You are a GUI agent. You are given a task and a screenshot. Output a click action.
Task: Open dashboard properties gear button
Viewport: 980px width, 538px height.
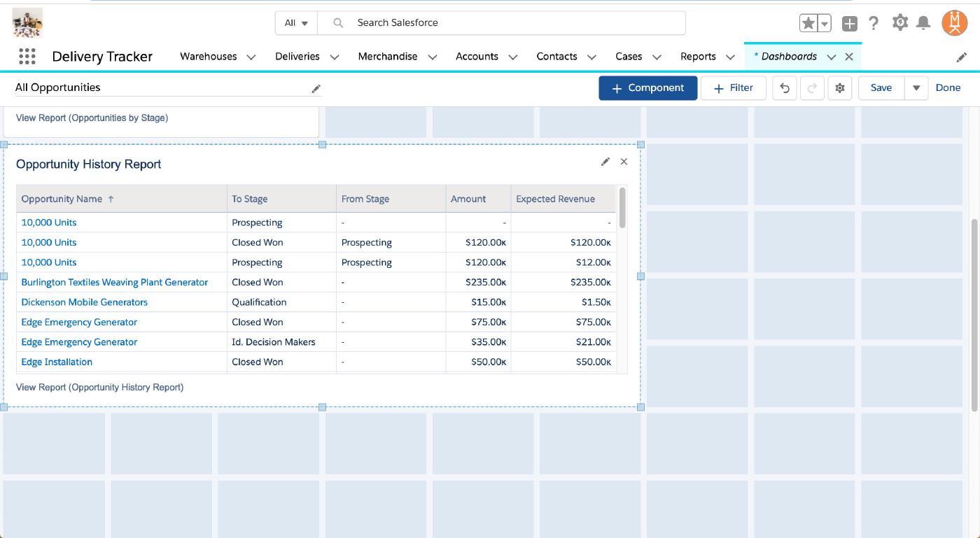840,88
